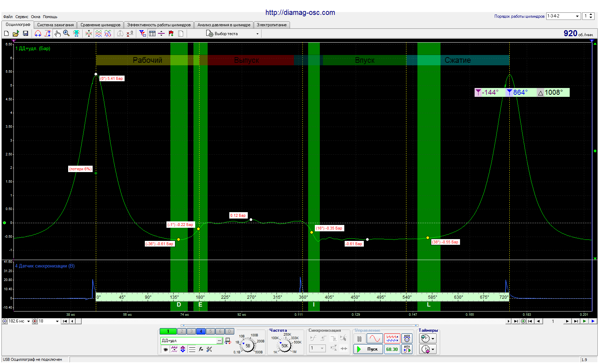Open the report checklist toolbar icon
This screenshot has width=602, height=364.
click(x=181, y=33)
